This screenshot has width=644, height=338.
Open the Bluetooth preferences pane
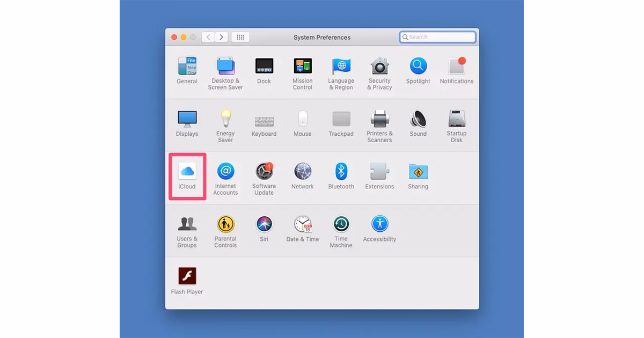[341, 176]
